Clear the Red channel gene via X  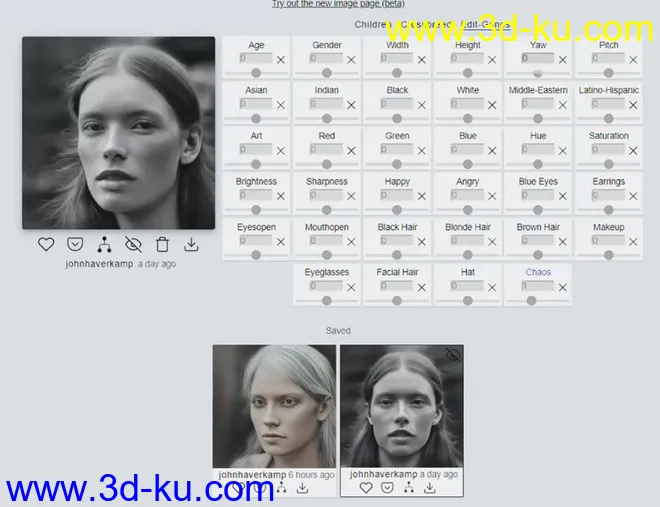tap(351, 151)
